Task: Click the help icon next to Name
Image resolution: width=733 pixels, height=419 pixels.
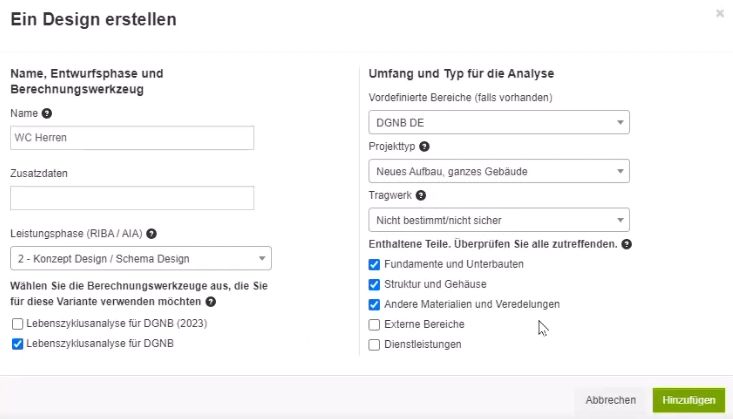Action: coord(46,114)
